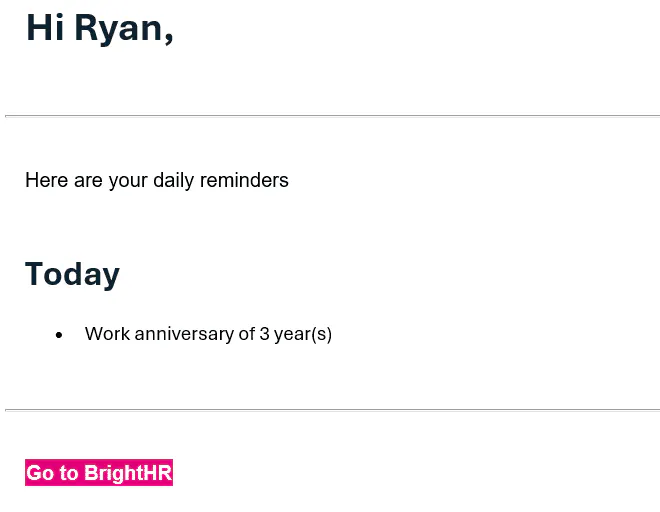Screen dimensions: 660x512
Task: Click the word Work in the reminder
Action: click(107, 334)
